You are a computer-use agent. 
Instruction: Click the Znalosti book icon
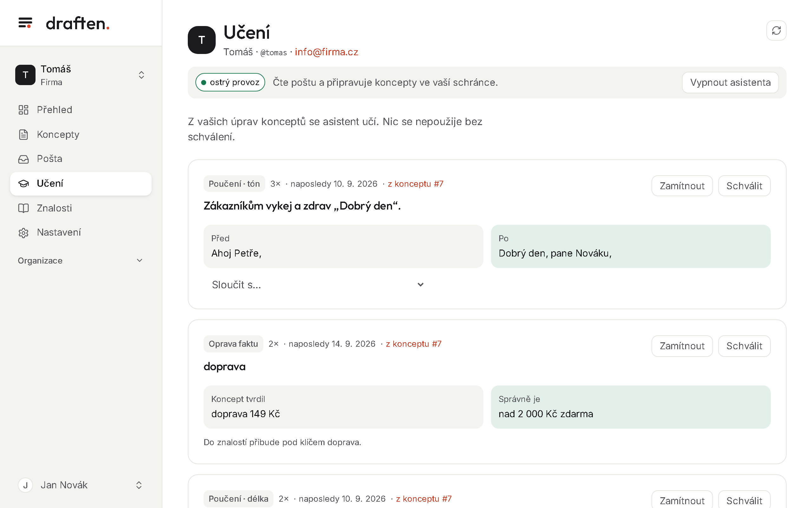click(x=23, y=208)
